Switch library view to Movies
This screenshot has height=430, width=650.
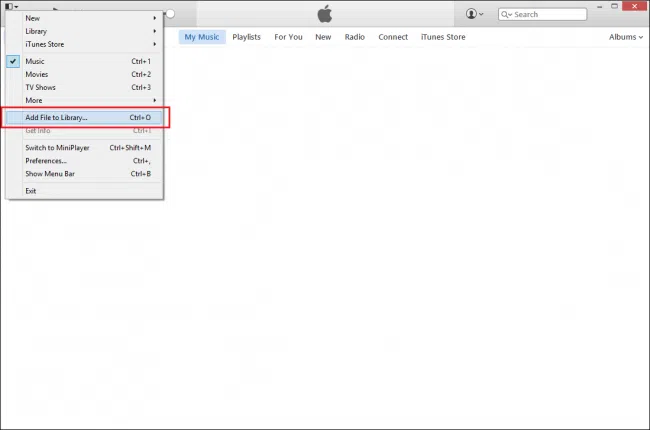37,74
